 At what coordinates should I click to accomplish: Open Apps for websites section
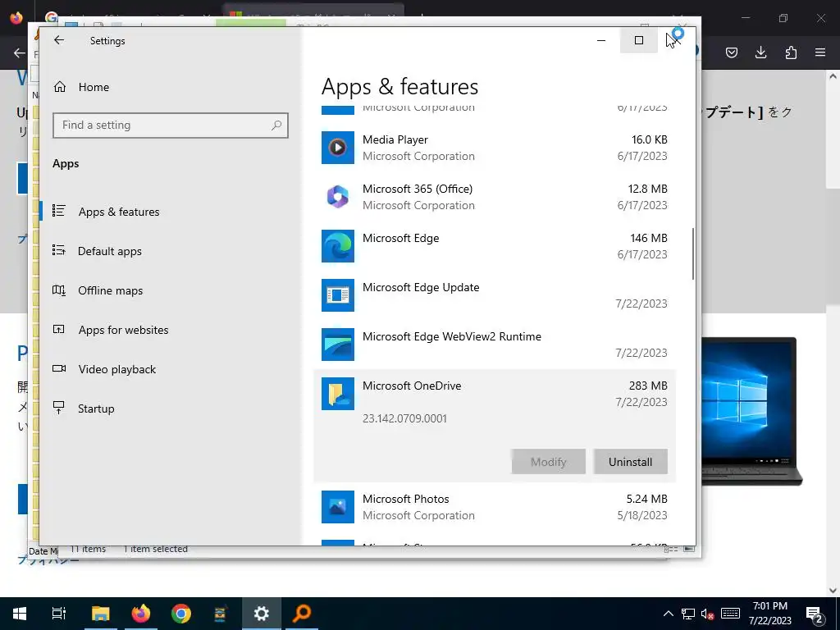click(x=123, y=330)
